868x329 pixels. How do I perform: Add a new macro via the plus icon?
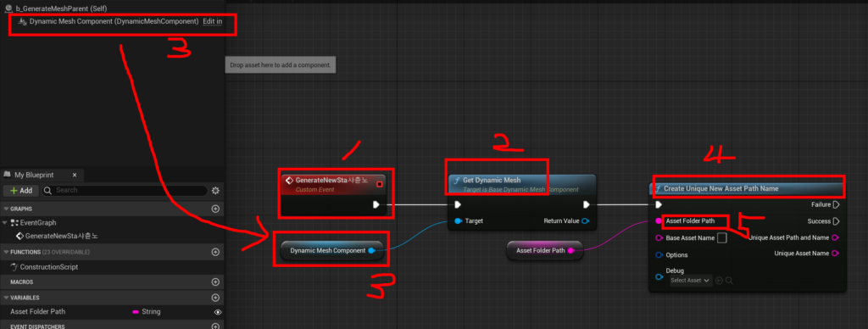pos(216,282)
